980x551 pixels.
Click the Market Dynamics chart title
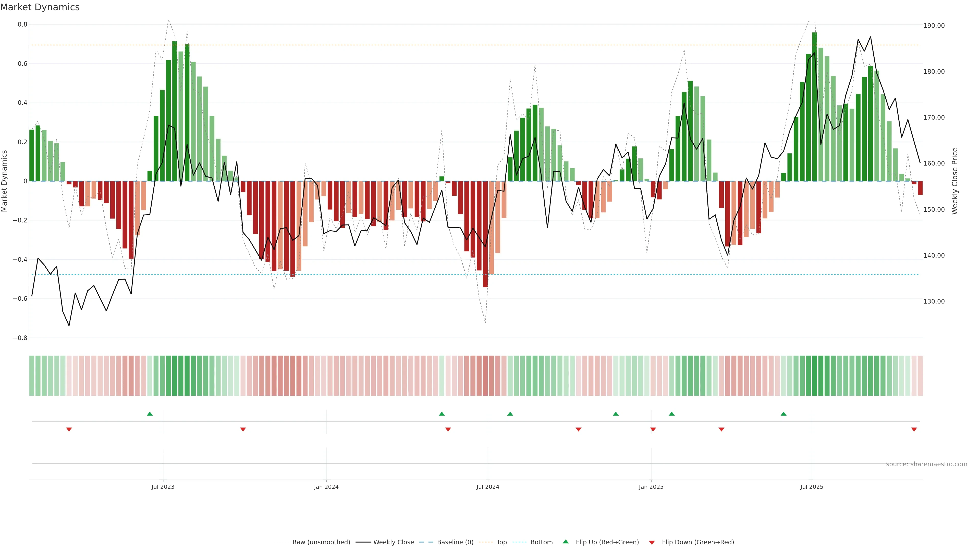40,7
